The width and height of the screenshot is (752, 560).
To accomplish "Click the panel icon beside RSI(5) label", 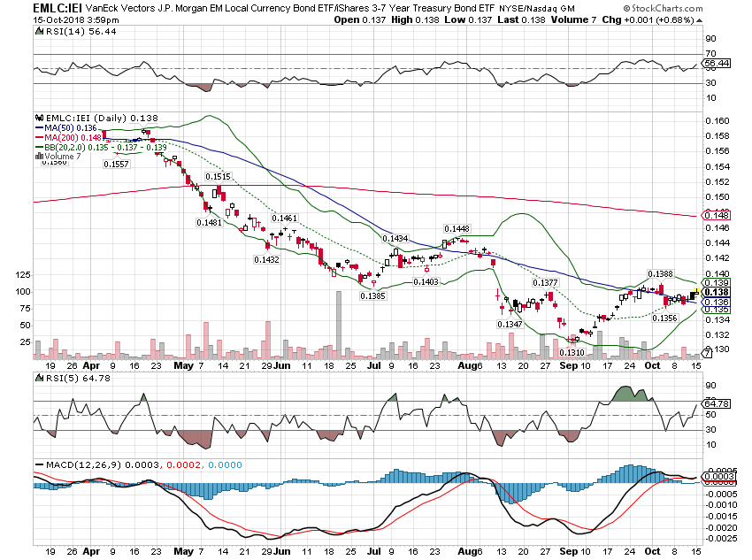I will coord(39,379).
